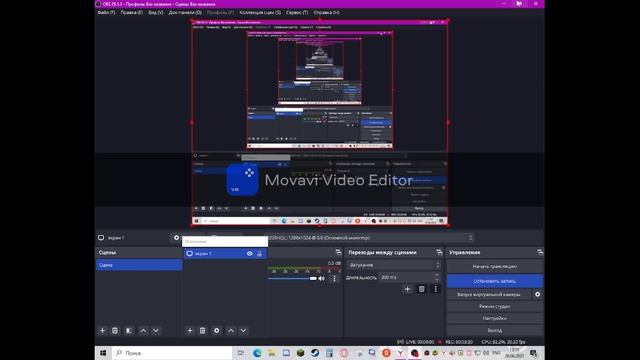Click Остановить запись button
This screenshot has width=640, height=360.
tap(495, 281)
